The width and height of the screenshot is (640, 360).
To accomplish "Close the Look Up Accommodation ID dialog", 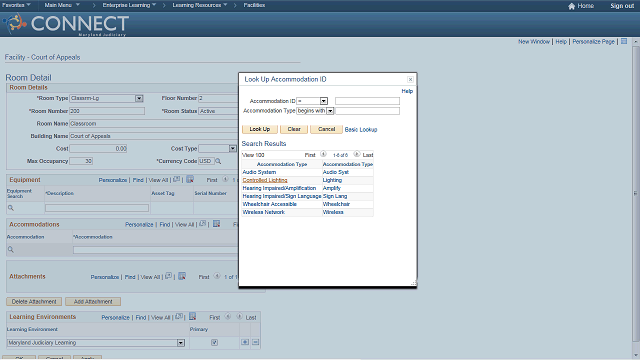I will [411, 80].
